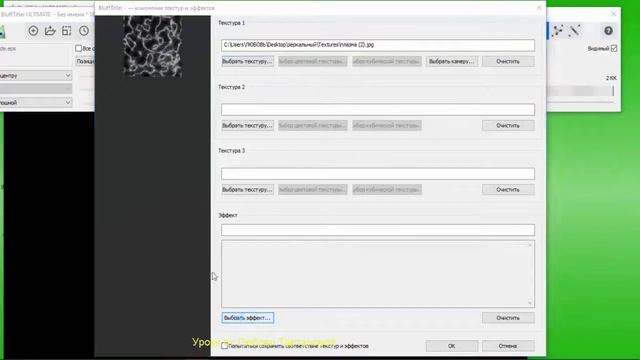
Task: Click 'Очистить' button in Эффект section
Action: click(508, 318)
